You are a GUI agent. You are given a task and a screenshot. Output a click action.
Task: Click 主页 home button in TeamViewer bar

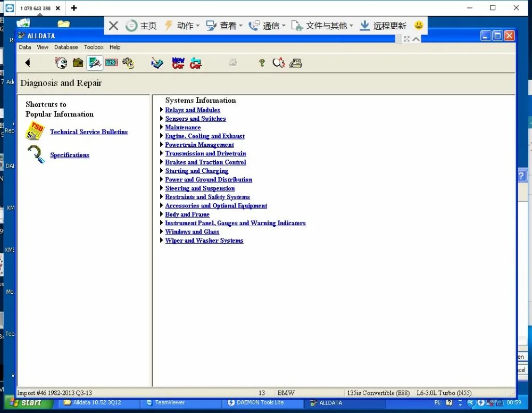pos(141,26)
